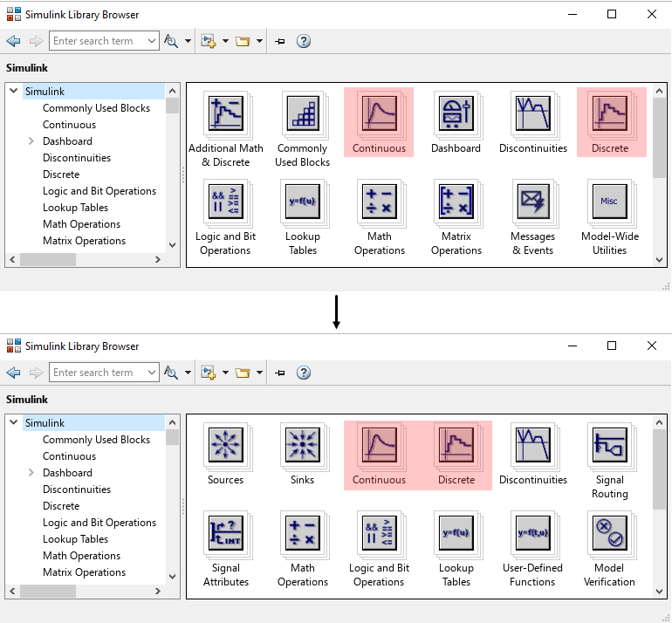Open Math Operations library icon in bottom window
The width and height of the screenshot is (672, 623).
point(303,534)
